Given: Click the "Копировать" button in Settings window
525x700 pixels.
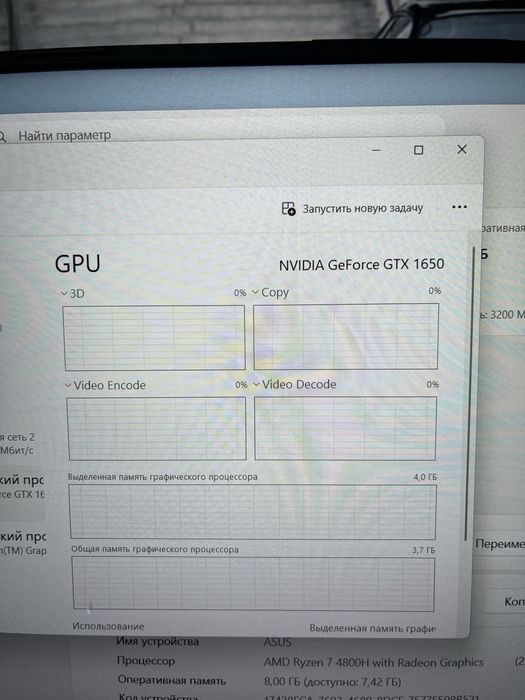Looking at the screenshot, I should coord(505,601).
